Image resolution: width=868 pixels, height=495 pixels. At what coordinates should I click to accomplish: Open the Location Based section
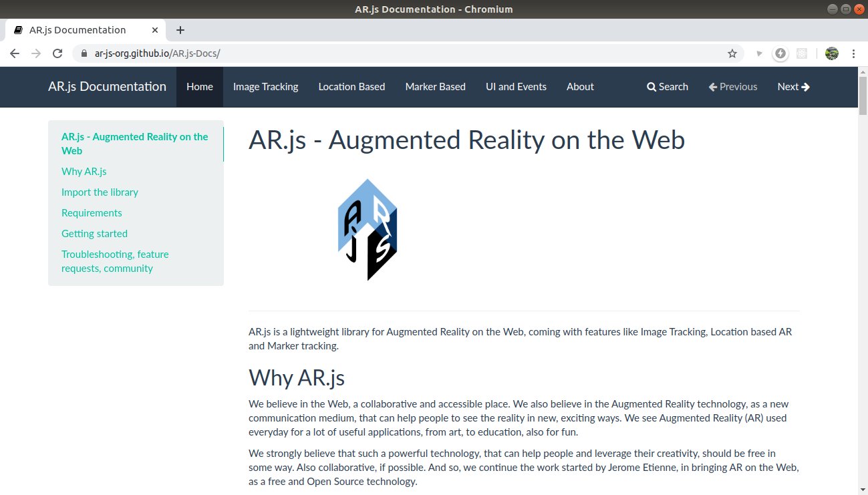pyautogui.click(x=351, y=87)
